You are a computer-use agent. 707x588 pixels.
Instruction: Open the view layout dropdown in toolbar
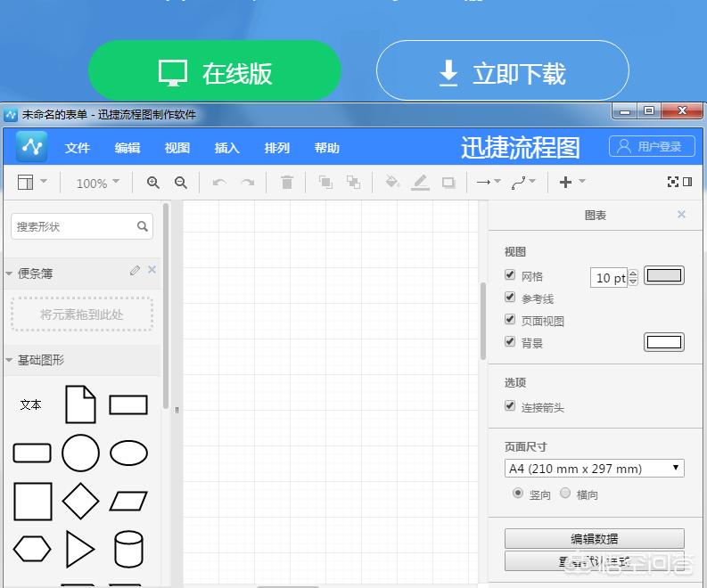click(32, 182)
